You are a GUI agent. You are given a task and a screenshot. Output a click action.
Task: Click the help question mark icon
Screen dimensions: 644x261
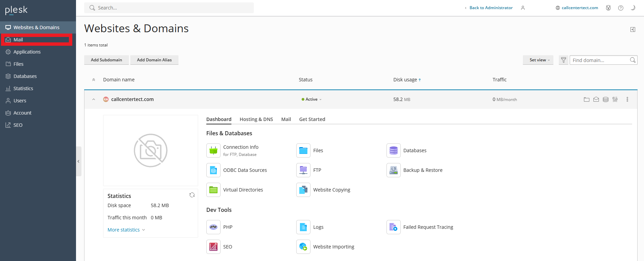(621, 8)
